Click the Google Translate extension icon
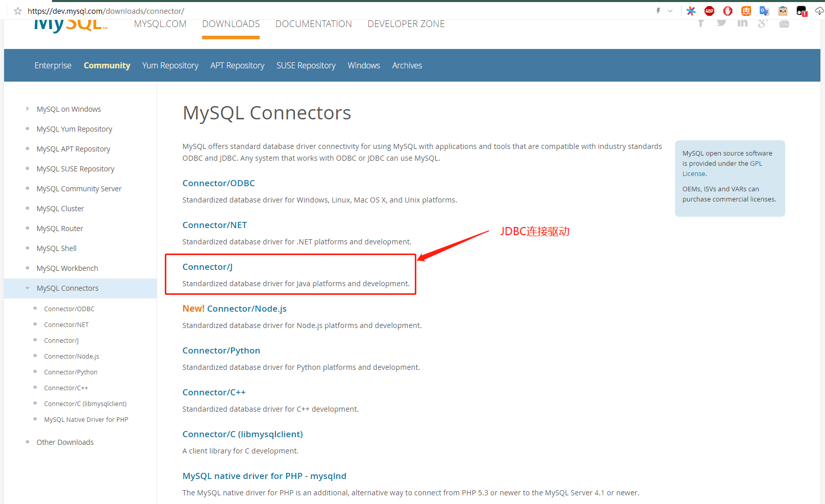Image resolution: width=825 pixels, height=504 pixels. click(x=764, y=11)
